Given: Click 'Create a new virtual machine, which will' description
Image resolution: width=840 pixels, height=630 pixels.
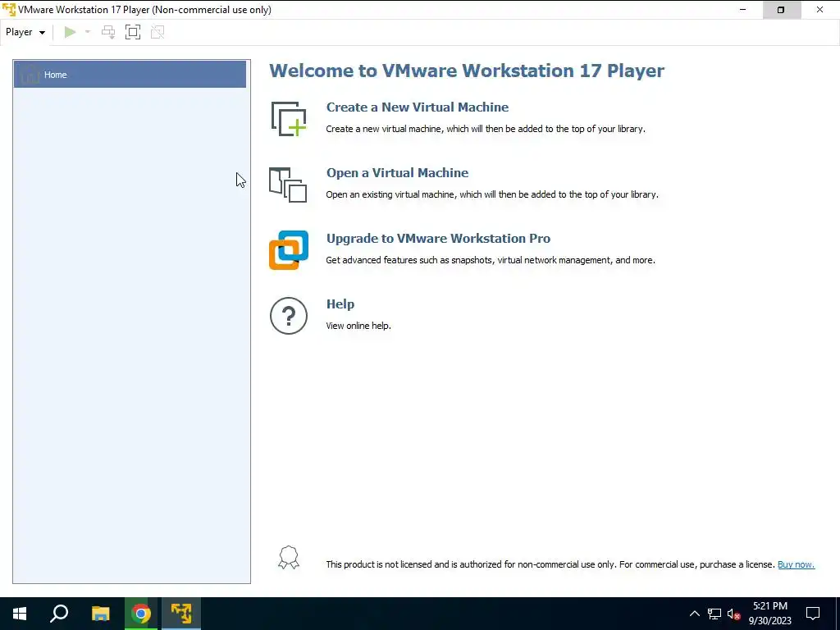Looking at the screenshot, I should (x=486, y=129).
